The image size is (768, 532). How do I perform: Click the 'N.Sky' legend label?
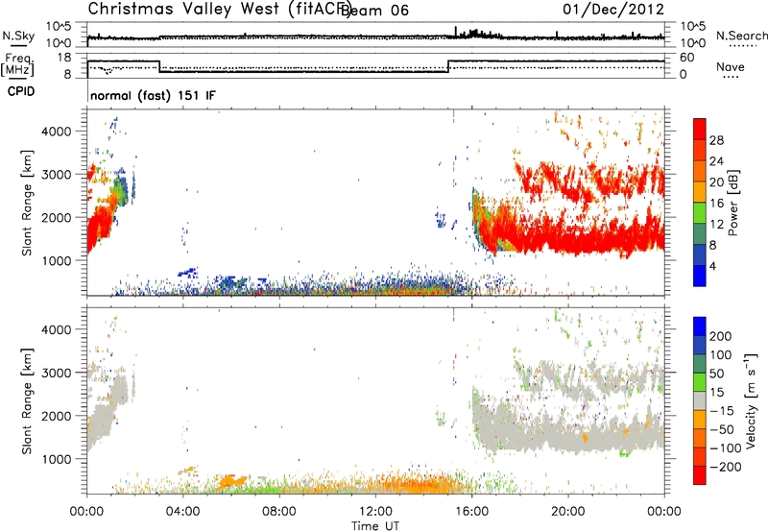(18, 36)
